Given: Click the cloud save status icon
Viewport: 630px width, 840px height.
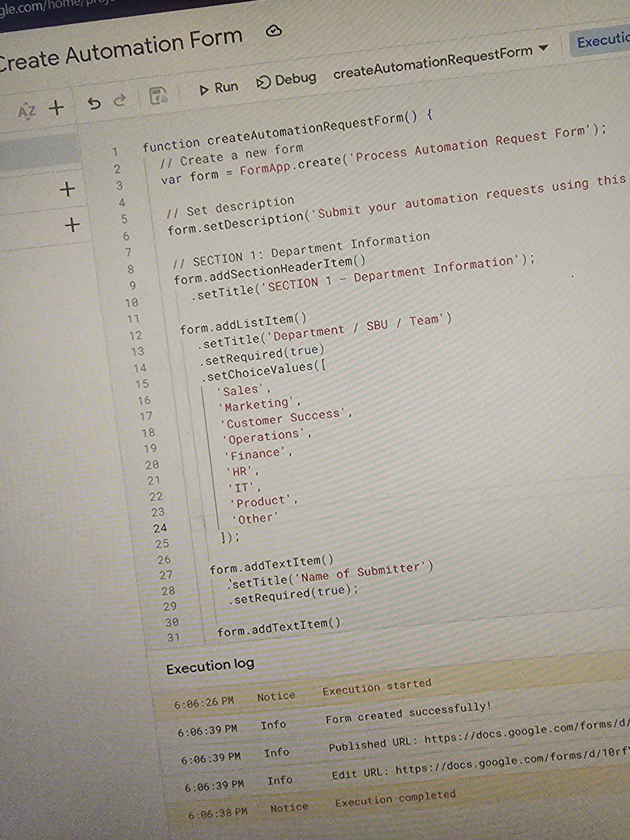Looking at the screenshot, I should 274,31.
